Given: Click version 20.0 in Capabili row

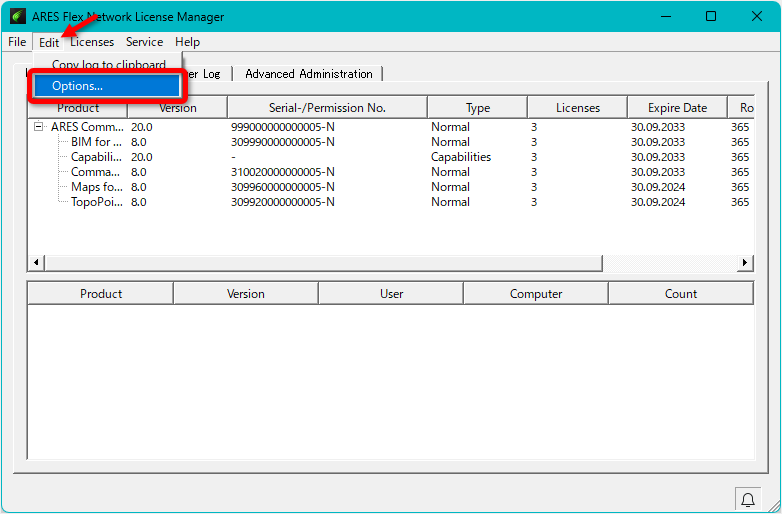Looking at the screenshot, I should (142, 157).
